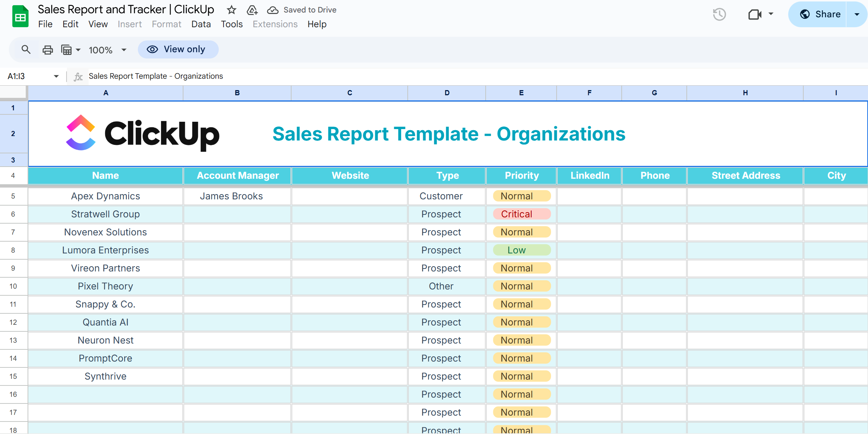
Task: Expand the Share options arrow
Action: pos(857,14)
